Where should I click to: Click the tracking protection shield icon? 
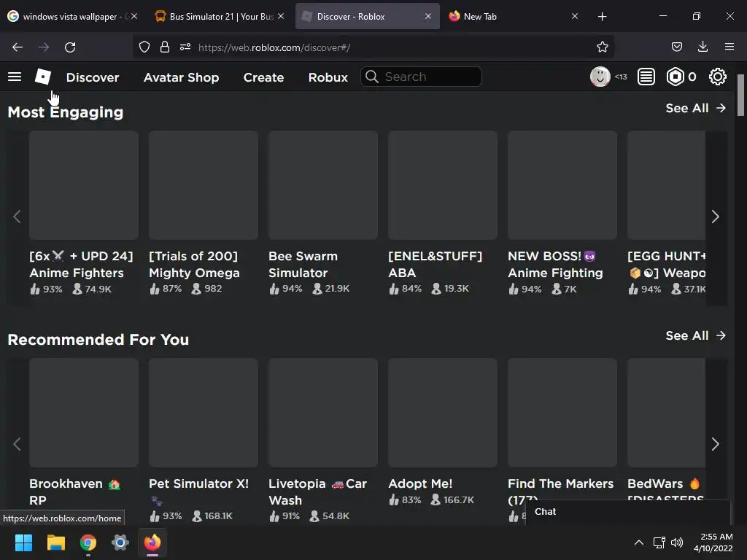(x=144, y=47)
